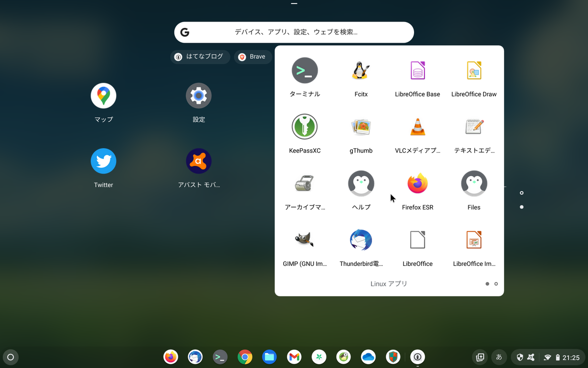Viewport: 588px width, 368px height.
Task: Open the green star app in the shelf
Action: pos(319,357)
